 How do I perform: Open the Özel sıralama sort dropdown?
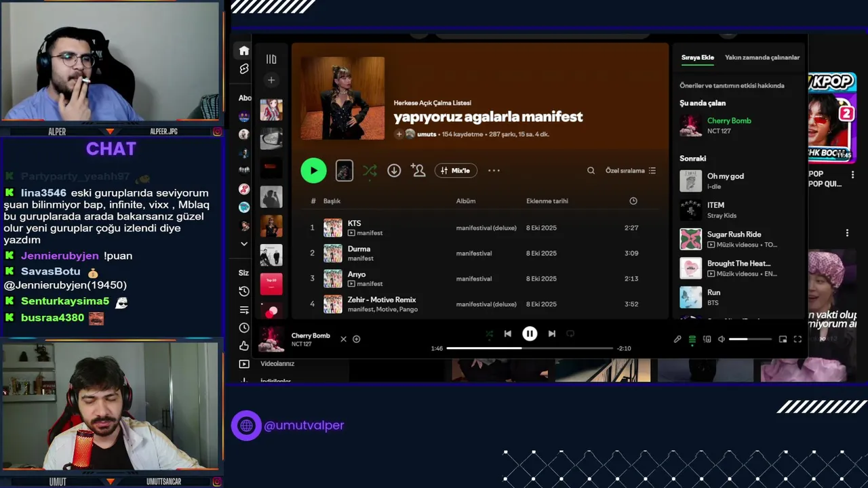point(631,171)
